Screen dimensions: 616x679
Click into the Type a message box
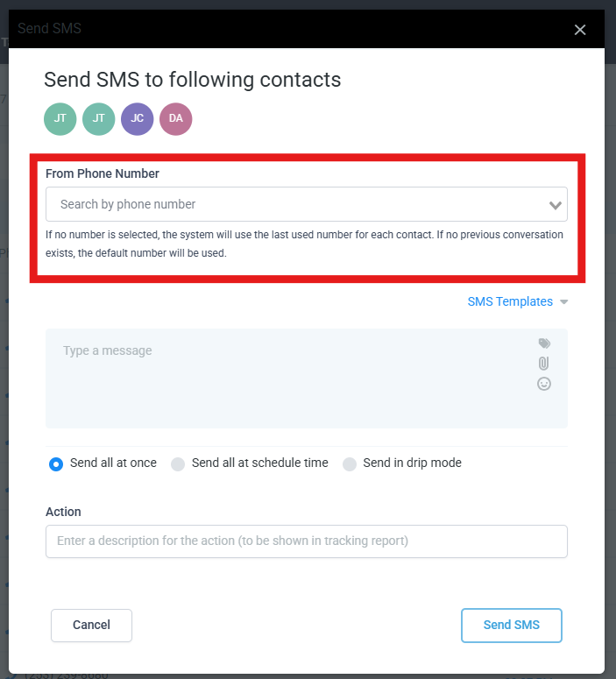[289, 378]
